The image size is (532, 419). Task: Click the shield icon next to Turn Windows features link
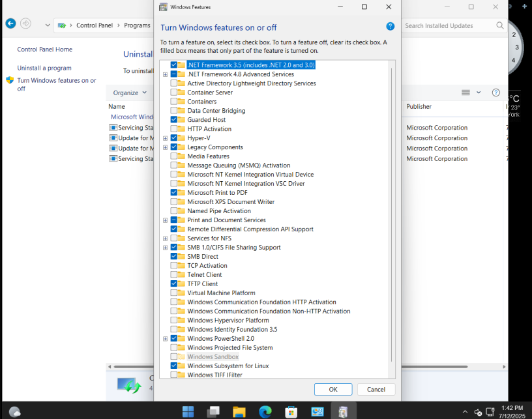point(10,80)
